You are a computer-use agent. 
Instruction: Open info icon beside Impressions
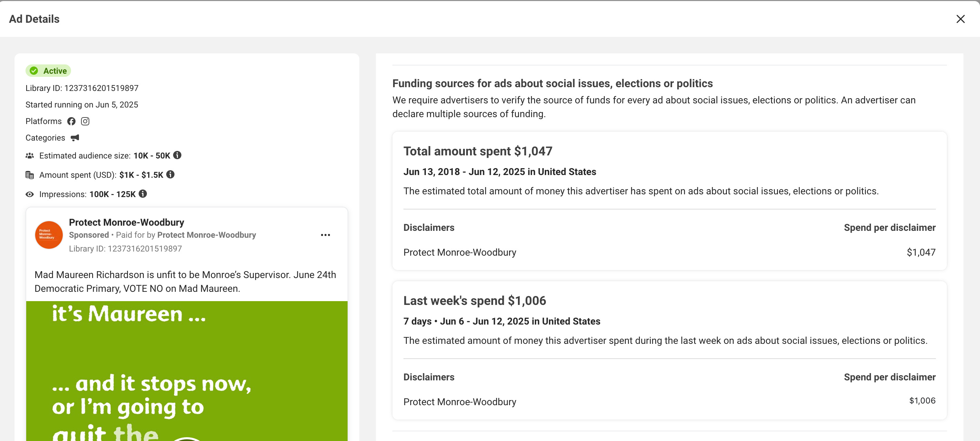tap(143, 194)
